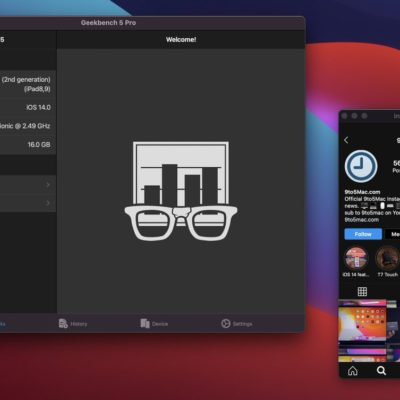Select the iOS 14.0 value
The image size is (400, 400).
pyautogui.click(x=39, y=107)
